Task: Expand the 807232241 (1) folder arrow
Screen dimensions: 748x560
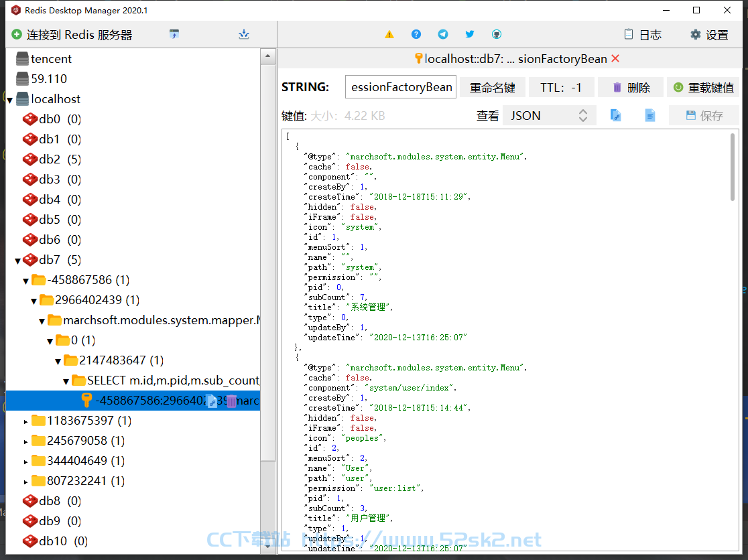Action: 25,482
